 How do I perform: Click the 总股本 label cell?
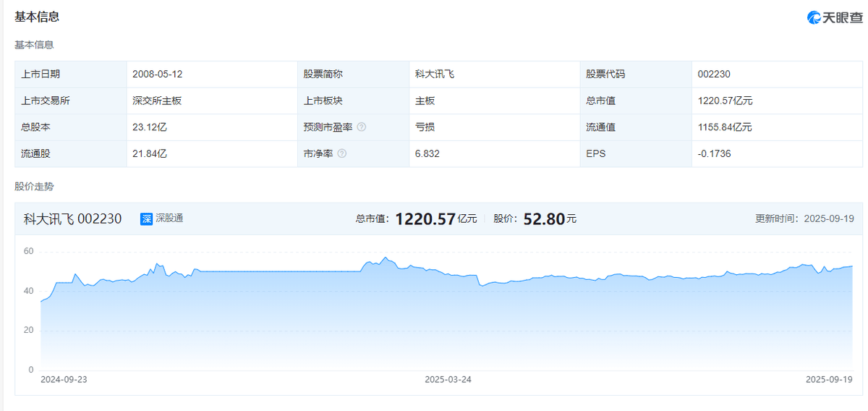pos(71,127)
